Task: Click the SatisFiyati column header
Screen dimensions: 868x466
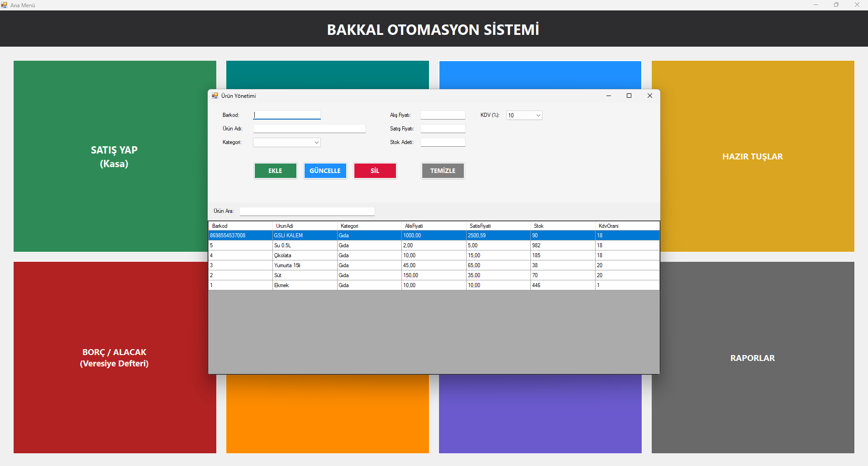Action: coord(497,226)
